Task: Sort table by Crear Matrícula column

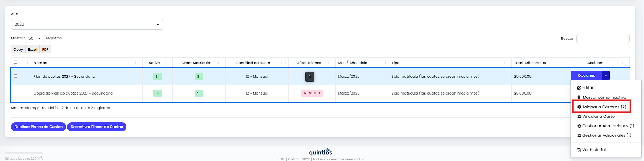Action: [199, 63]
